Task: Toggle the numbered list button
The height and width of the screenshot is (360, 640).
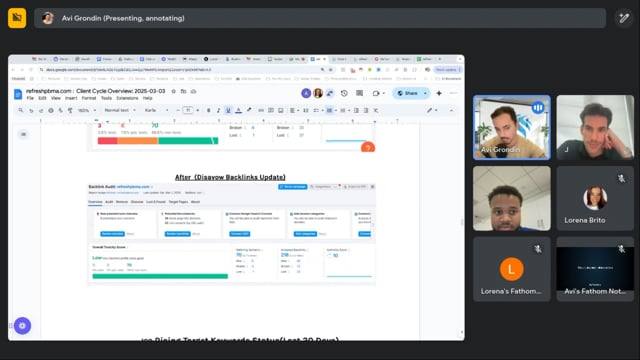Action: 342,110
